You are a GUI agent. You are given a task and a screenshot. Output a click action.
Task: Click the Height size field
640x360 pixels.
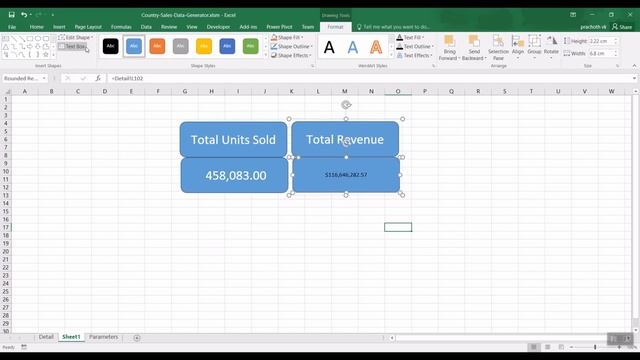coord(601,41)
